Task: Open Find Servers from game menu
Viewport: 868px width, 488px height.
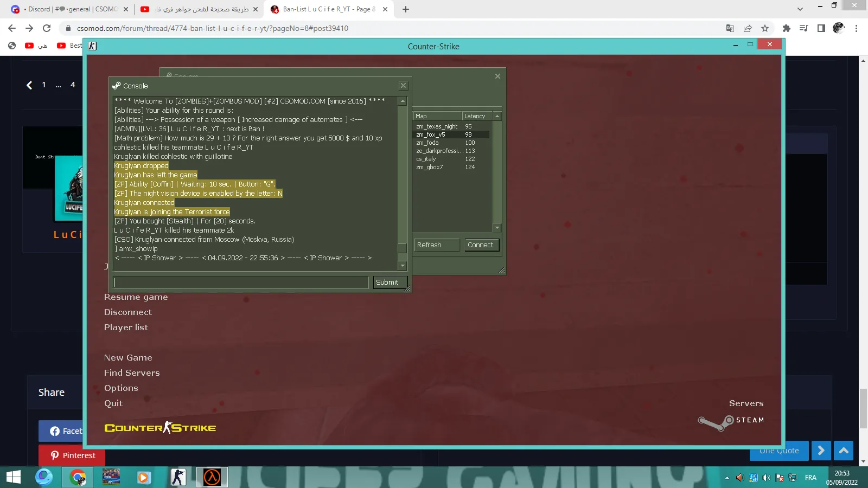Action: tap(132, 373)
